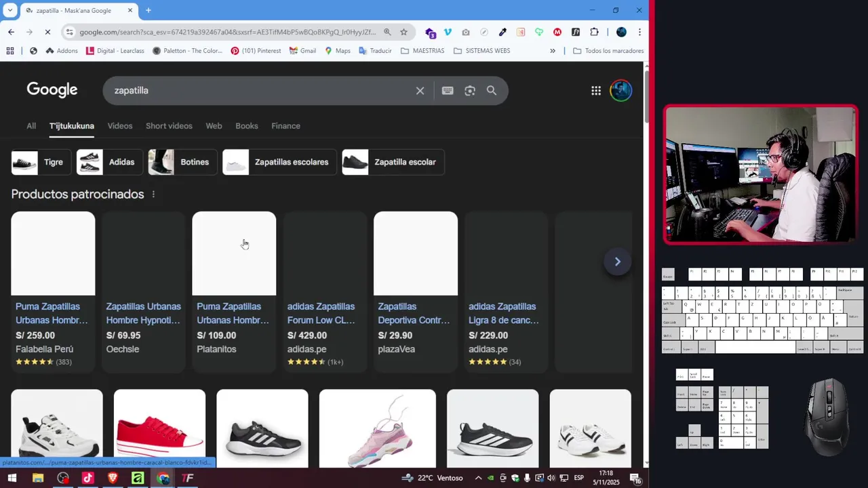The width and height of the screenshot is (868, 488).
Task: Open the pink sneaker image result
Action: coord(378,428)
